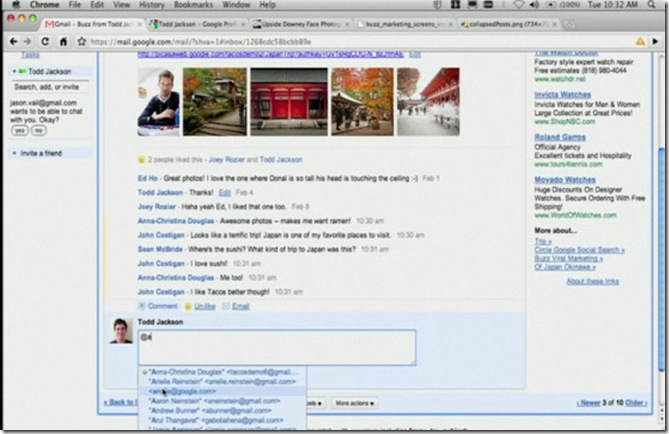The height and width of the screenshot is (434, 669).
Task: Click the Email envelope icon
Action: click(x=226, y=306)
